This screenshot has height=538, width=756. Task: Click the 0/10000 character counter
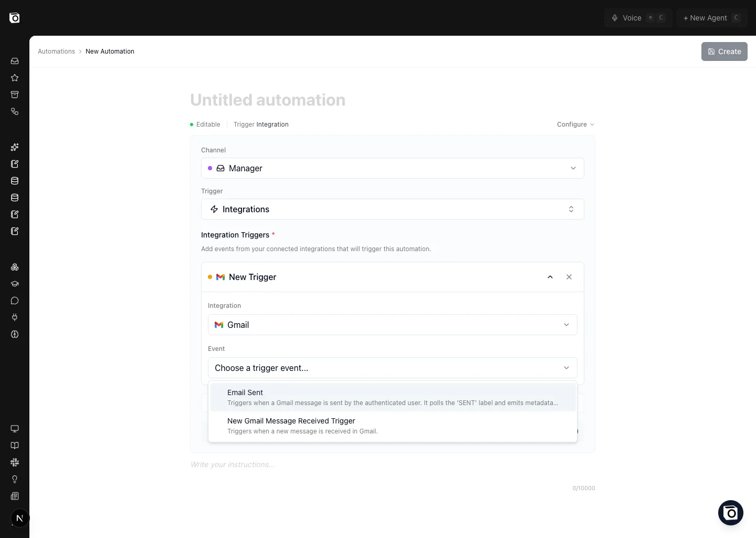[x=584, y=488]
